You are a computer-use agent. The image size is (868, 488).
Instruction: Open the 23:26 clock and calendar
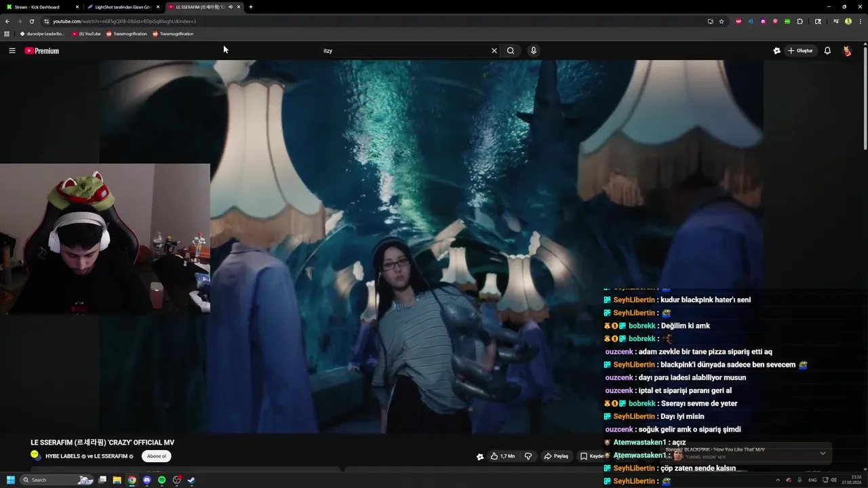click(x=853, y=480)
